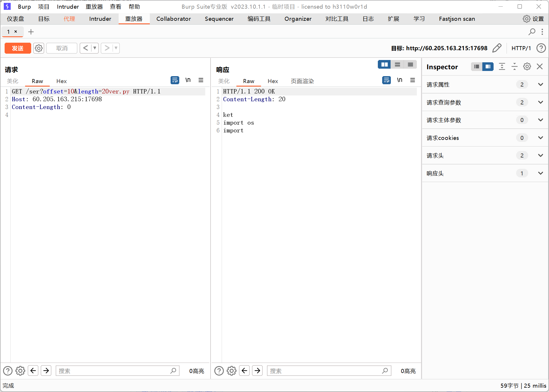Open the 帮助 help menu
The width and height of the screenshot is (549, 392).
134,7
